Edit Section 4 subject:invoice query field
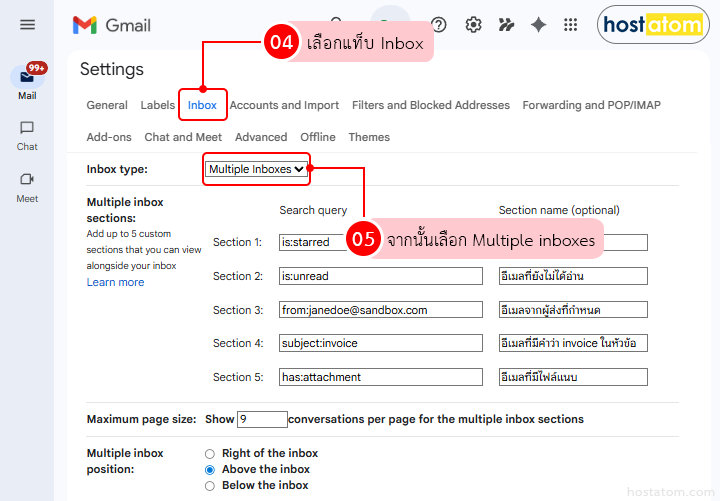Screen dimensions: 720x501 (381, 343)
